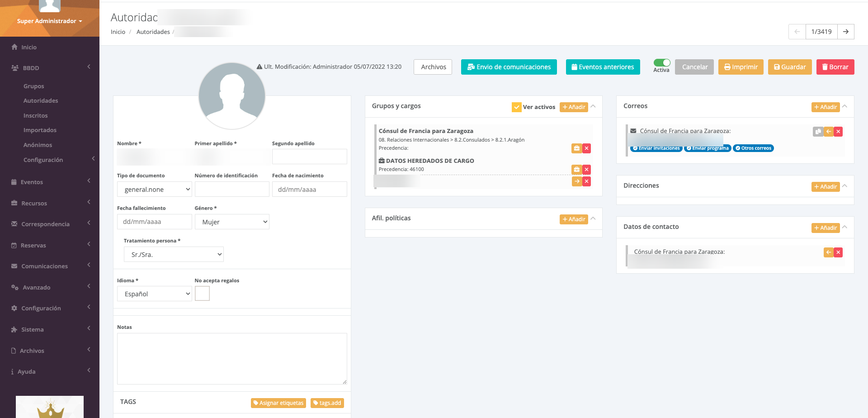Click the Fecha de nacimiento date field

pos(310,189)
